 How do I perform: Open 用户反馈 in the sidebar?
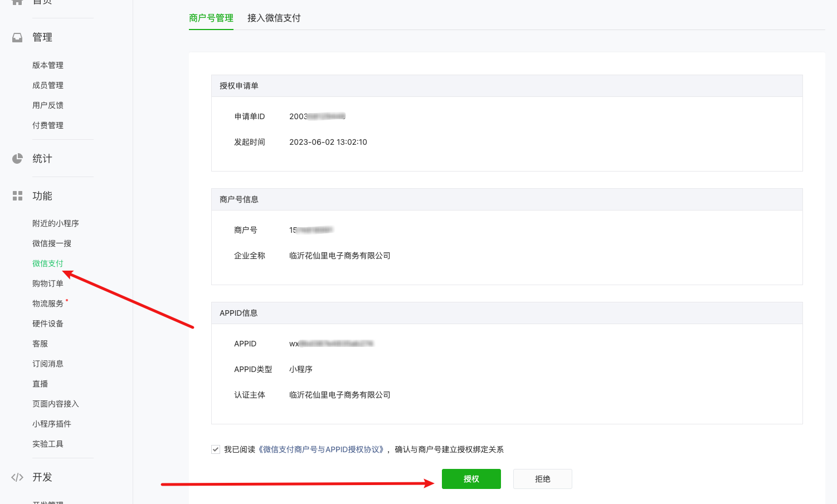click(x=48, y=105)
